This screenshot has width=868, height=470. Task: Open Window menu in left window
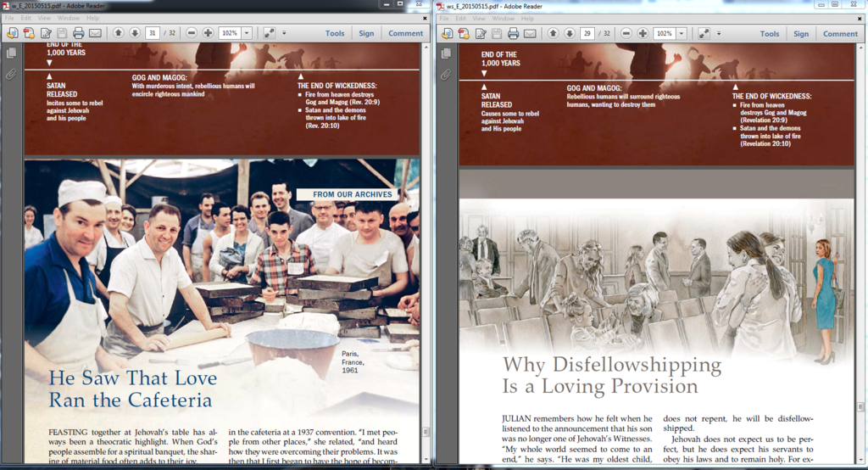click(x=69, y=19)
